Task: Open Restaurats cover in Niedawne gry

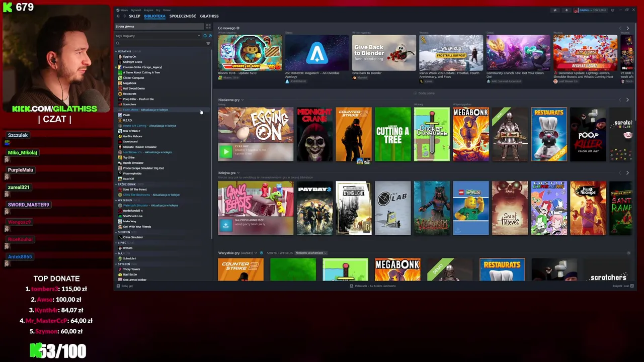Action: coord(549,134)
